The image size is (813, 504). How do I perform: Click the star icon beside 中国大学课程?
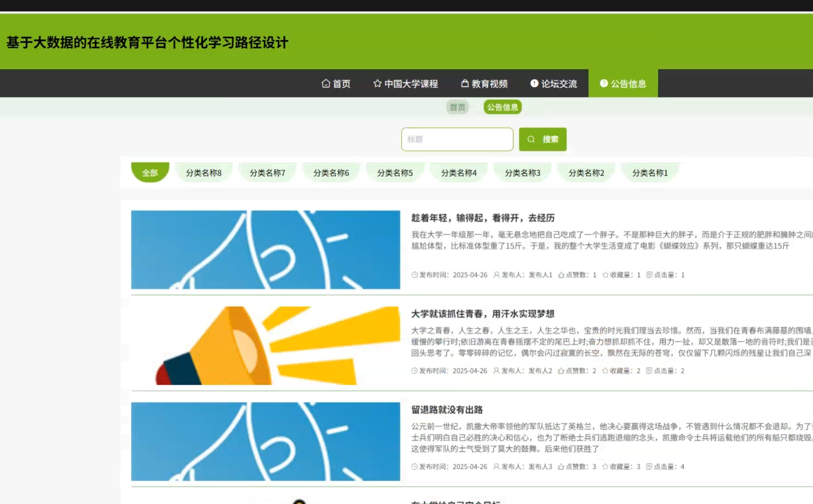pos(377,83)
